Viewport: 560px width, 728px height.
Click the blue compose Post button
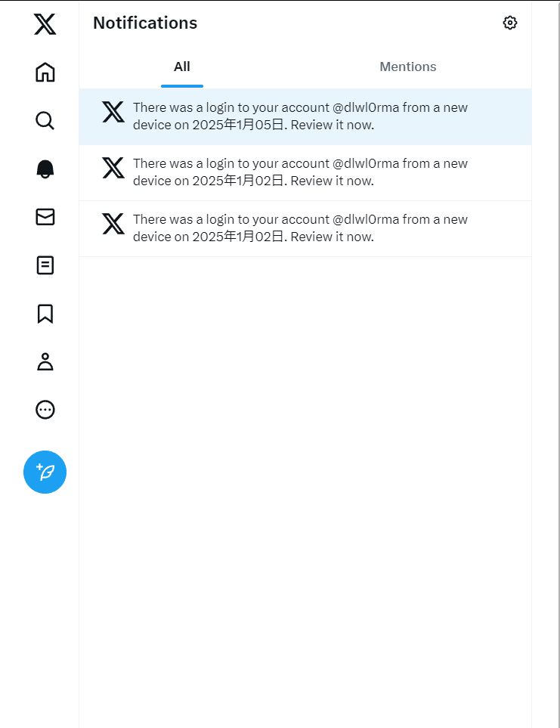45,472
